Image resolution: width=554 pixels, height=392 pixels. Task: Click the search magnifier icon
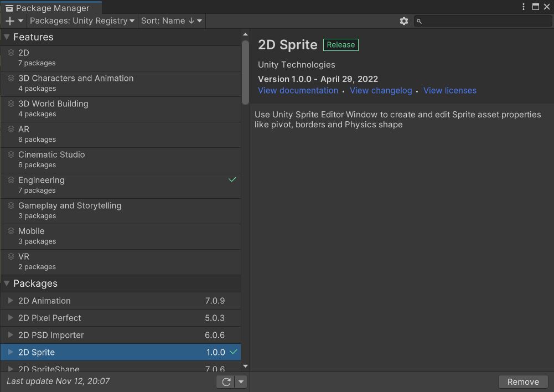tap(419, 22)
